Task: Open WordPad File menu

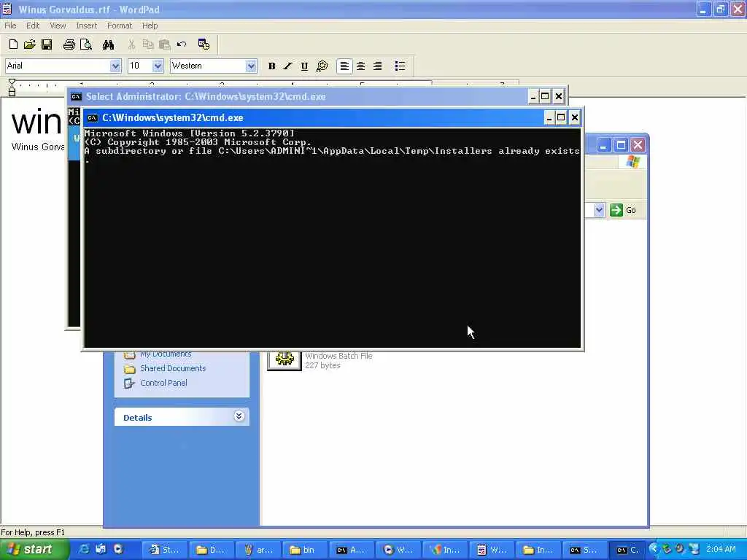Action: click(10, 26)
